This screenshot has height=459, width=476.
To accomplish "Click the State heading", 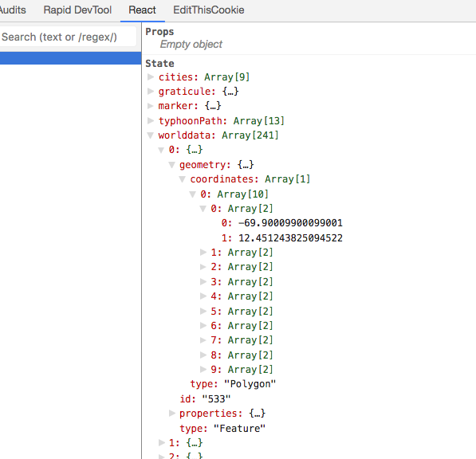I will [x=159, y=64].
